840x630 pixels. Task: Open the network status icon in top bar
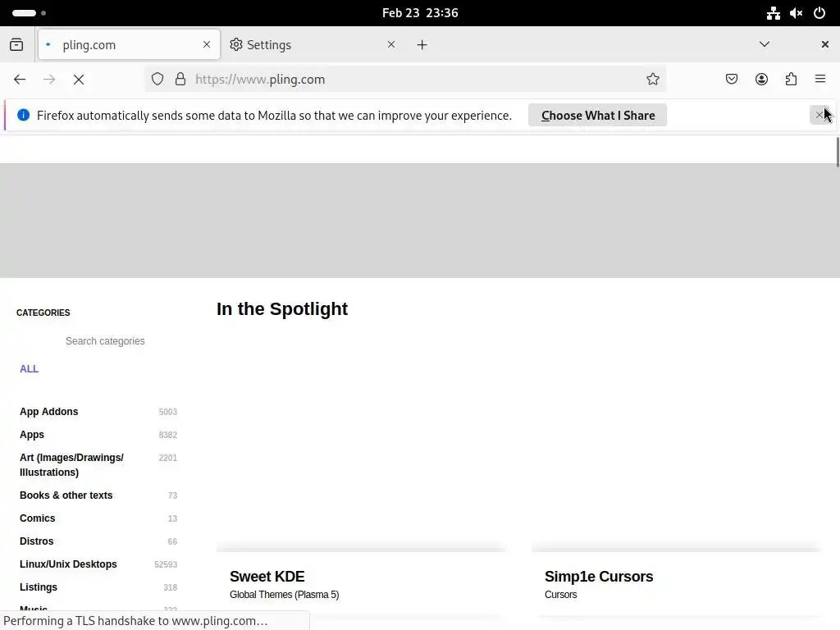coord(773,13)
